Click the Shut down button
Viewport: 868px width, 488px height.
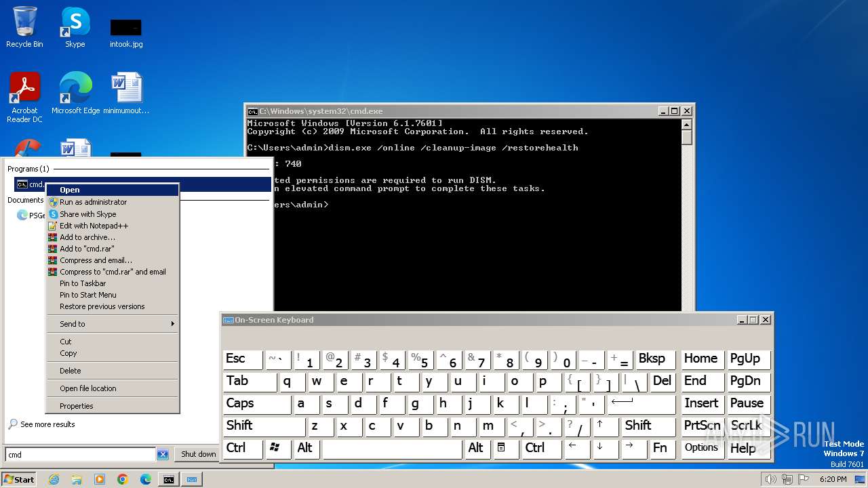click(x=199, y=454)
